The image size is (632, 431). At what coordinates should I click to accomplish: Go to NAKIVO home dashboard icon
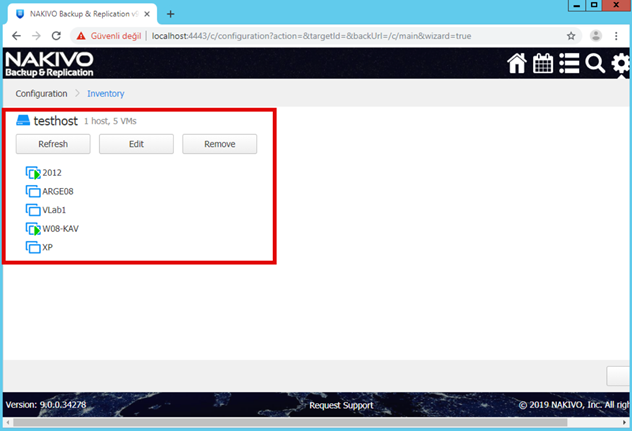[x=517, y=63]
